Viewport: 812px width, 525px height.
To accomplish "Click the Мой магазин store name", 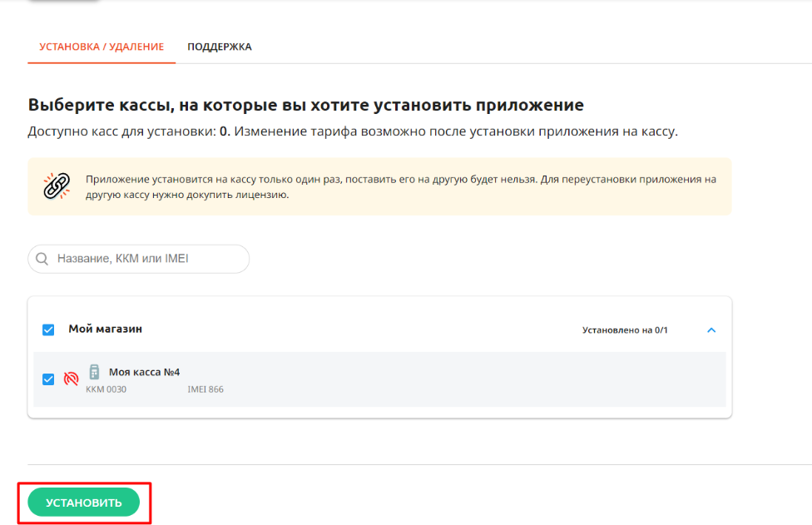I will pyautogui.click(x=105, y=329).
